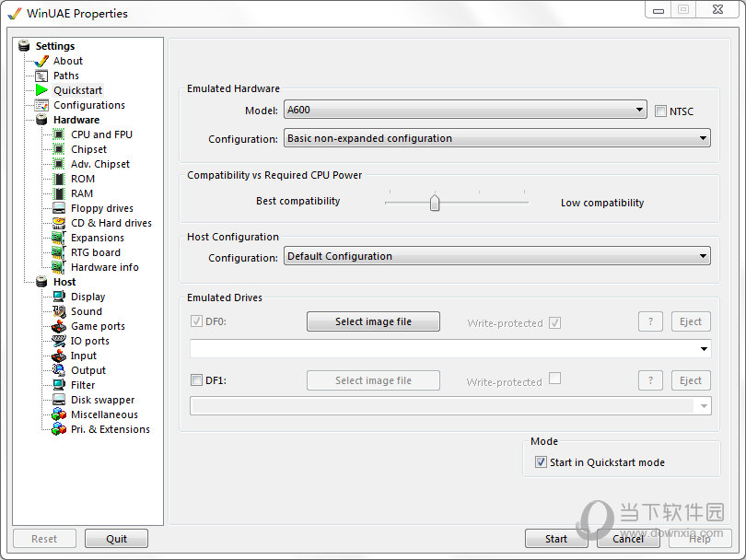Select the Settings root node
746x560 pixels.
click(x=55, y=46)
